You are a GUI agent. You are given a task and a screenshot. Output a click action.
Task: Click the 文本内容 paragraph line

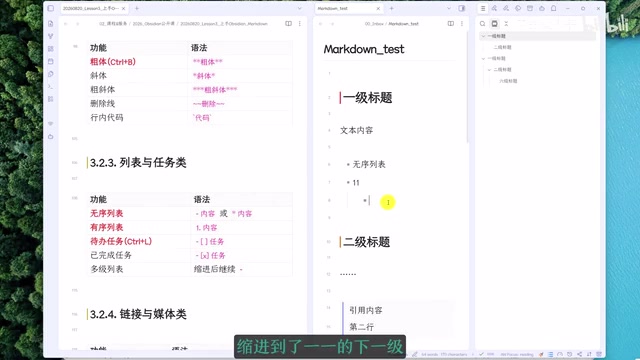point(356,130)
